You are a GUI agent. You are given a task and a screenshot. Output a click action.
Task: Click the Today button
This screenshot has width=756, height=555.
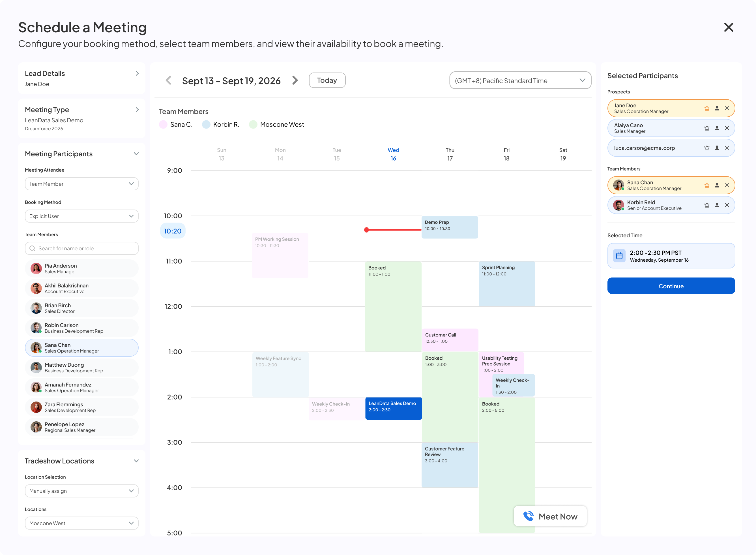click(327, 80)
